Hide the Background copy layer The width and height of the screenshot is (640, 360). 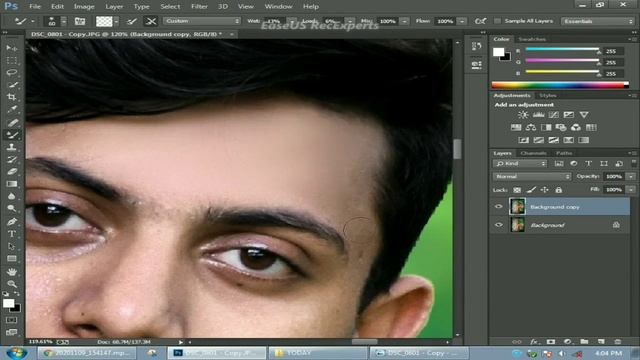click(x=498, y=207)
